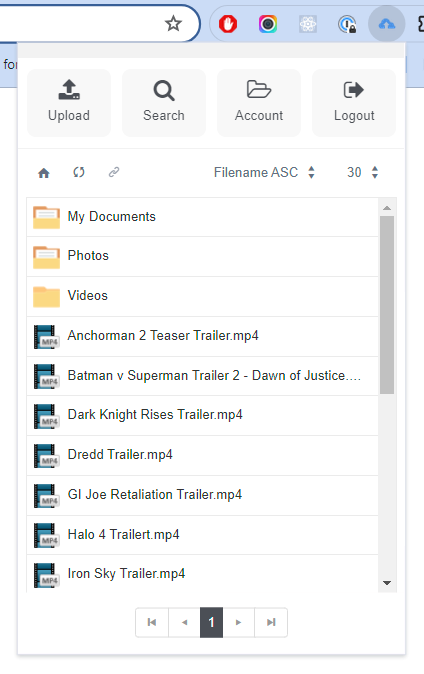Click the chain link icon
Image resolution: width=424 pixels, height=674 pixels.
(114, 172)
